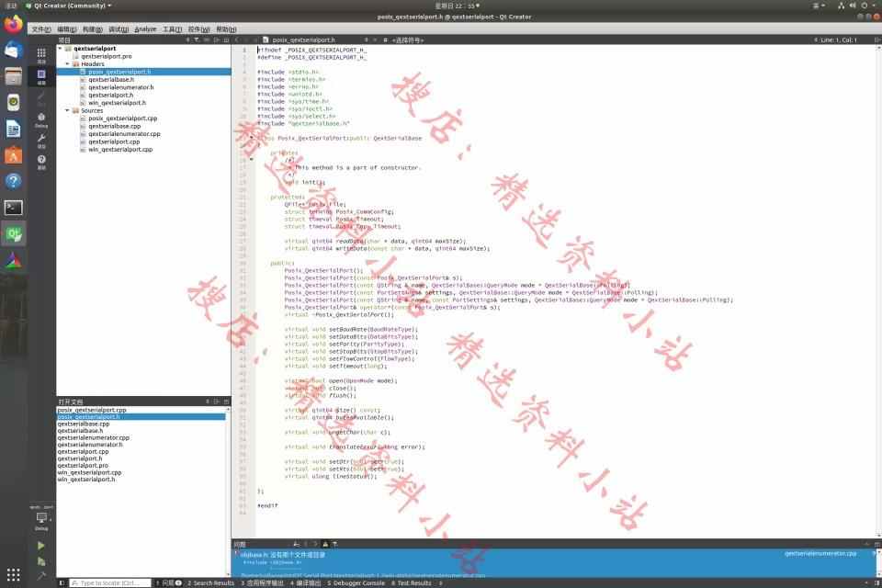Start debugging with the Debug run button
882x588 pixels.
point(41,560)
